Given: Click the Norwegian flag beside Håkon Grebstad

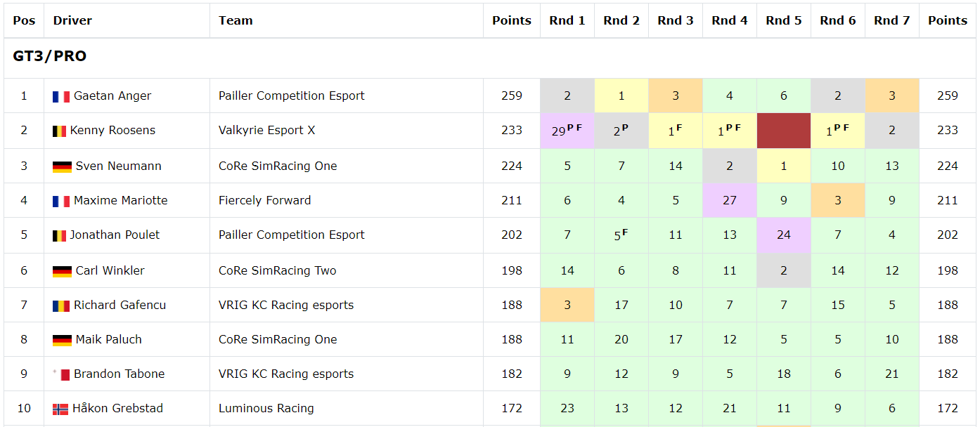Looking at the screenshot, I should point(60,409).
